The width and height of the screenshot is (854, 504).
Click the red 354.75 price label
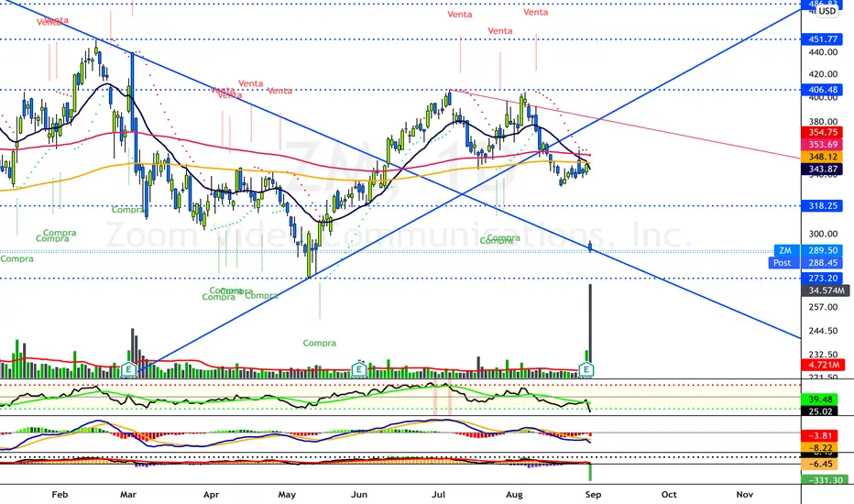(x=823, y=132)
